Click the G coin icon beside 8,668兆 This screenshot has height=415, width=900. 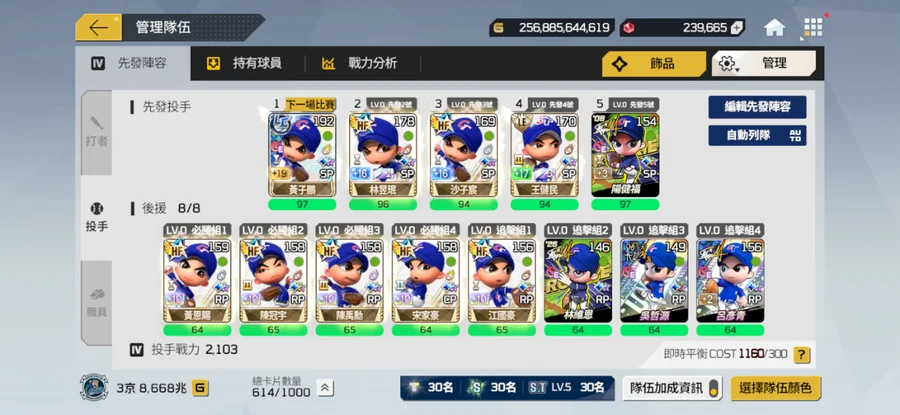[200, 389]
